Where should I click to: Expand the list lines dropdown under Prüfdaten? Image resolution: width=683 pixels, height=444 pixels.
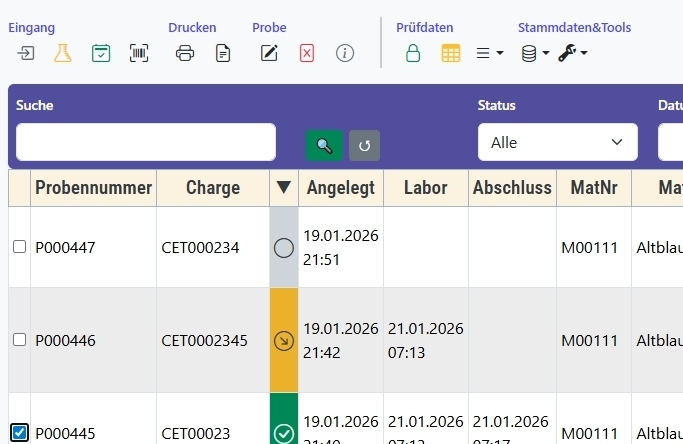click(489, 53)
